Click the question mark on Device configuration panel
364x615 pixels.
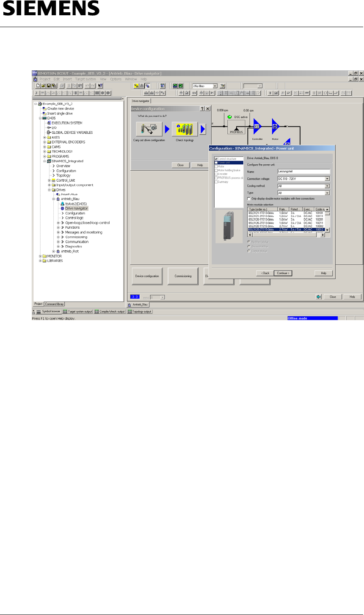(202, 109)
